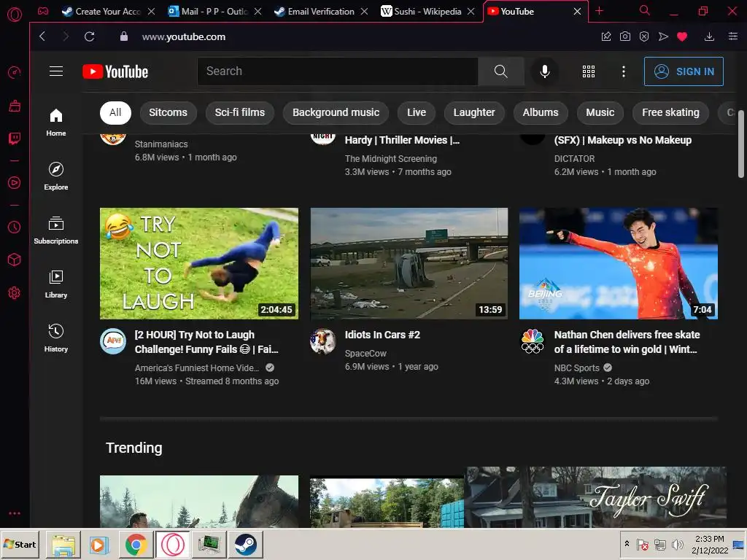
Task: Open Opera sidebar three-dot setup
Action: [x=15, y=513]
